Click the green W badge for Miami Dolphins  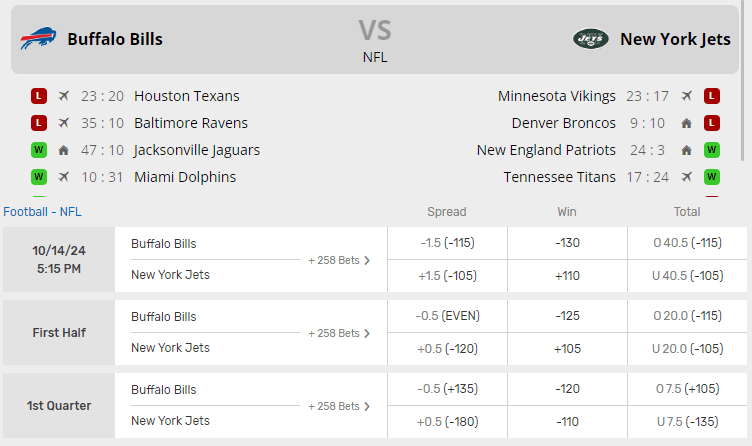[39, 177]
